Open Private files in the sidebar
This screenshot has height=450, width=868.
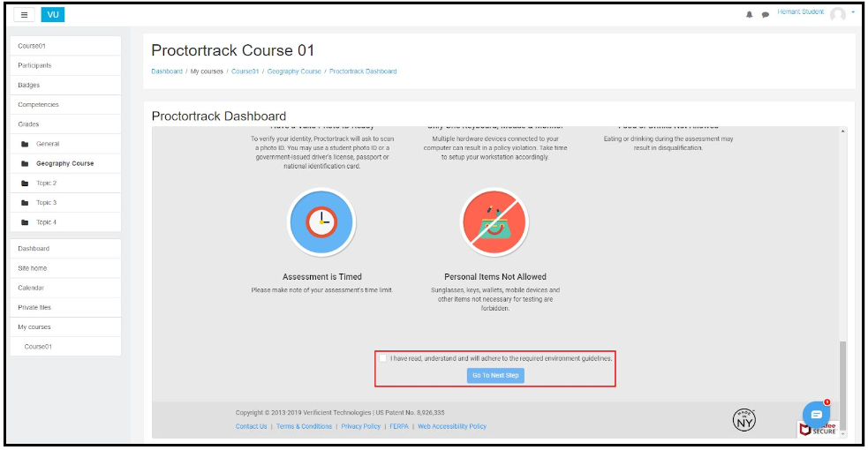[x=65, y=307]
